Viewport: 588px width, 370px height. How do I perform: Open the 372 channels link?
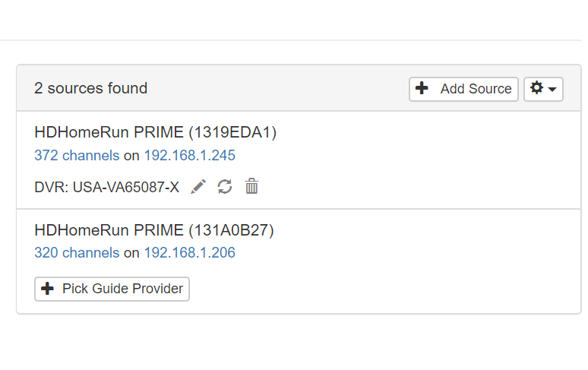coord(77,156)
